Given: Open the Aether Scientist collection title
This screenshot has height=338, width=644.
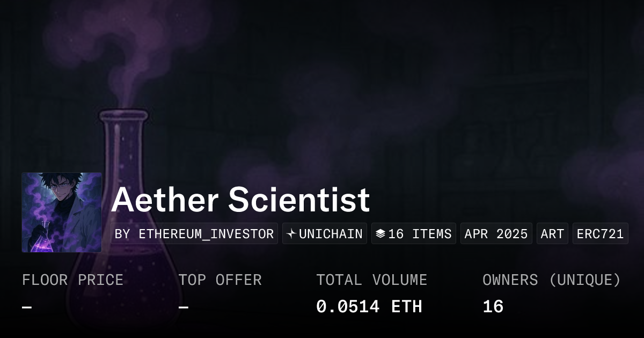Looking at the screenshot, I should [240, 200].
